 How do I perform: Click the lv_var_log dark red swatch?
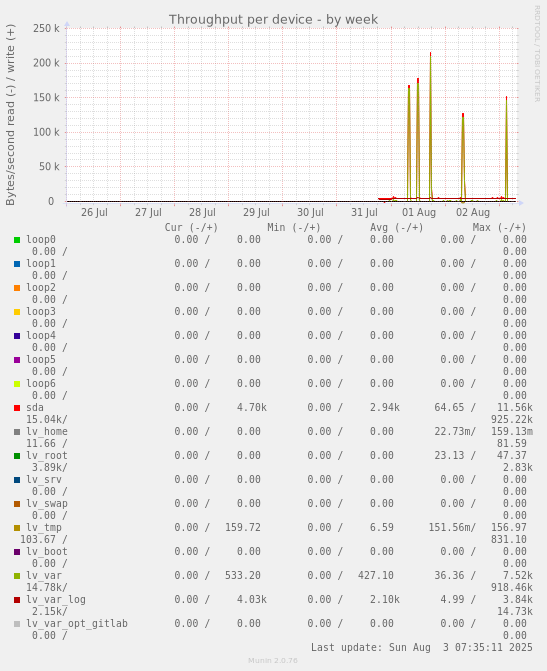pyautogui.click(x=17, y=600)
